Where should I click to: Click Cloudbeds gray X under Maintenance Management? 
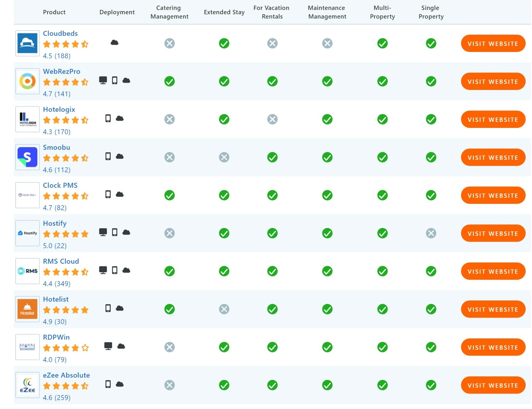coord(327,43)
